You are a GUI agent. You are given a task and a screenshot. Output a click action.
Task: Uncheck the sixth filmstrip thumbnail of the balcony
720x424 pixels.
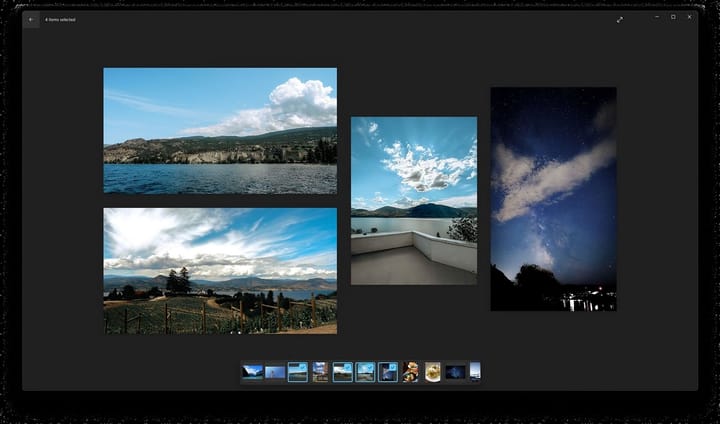click(x=365, y=372)
